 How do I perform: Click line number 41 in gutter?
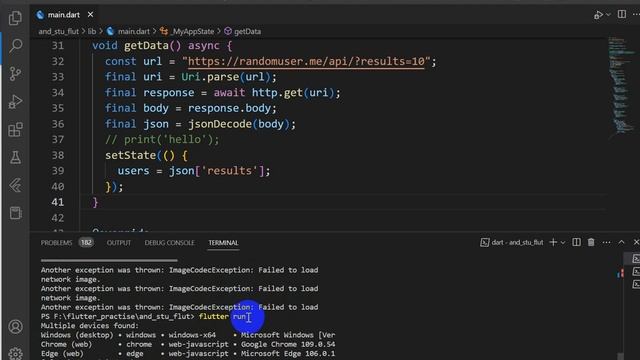click(x=58, y=202)
